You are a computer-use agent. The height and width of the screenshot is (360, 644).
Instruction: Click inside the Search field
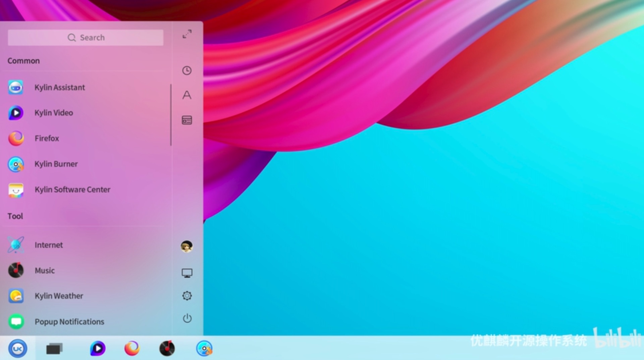coord(85,37)
